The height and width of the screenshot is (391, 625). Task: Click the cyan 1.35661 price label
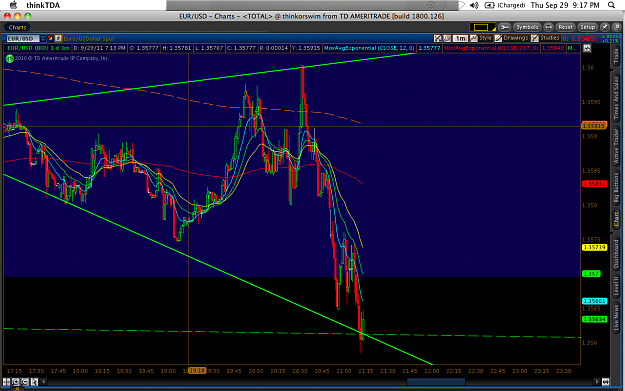[x=594, y=301]
